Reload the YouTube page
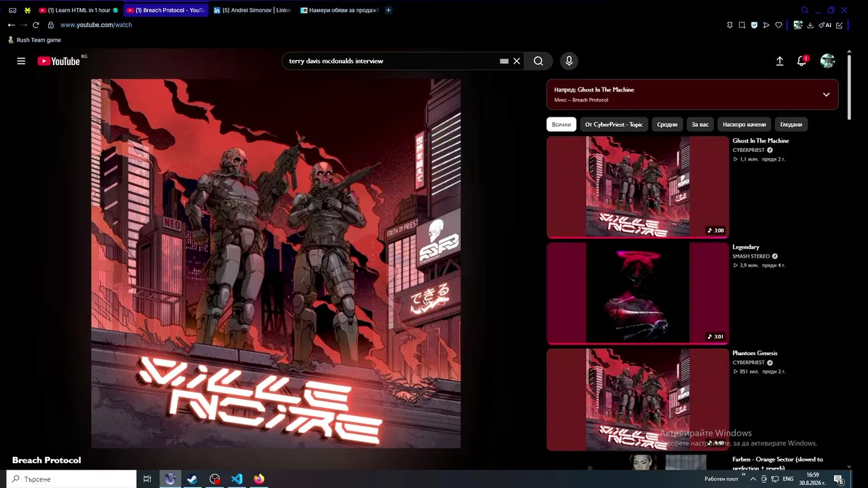Image resolution: width=868 pixels, height=488 pixels. [36, 25]
